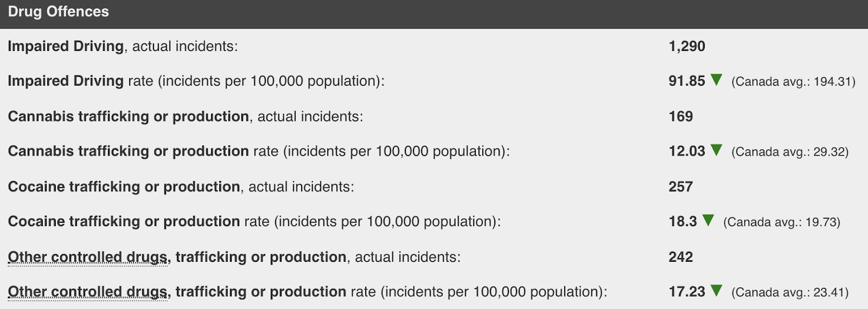Click the Canada avg. 29.32 text
Screen dimensions: 868x309
(790, 152)
